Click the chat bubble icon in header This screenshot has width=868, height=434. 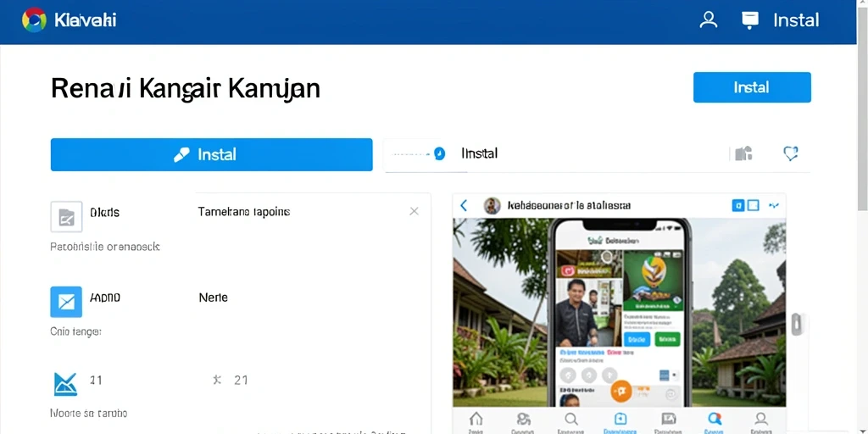[x=749, y=20]
